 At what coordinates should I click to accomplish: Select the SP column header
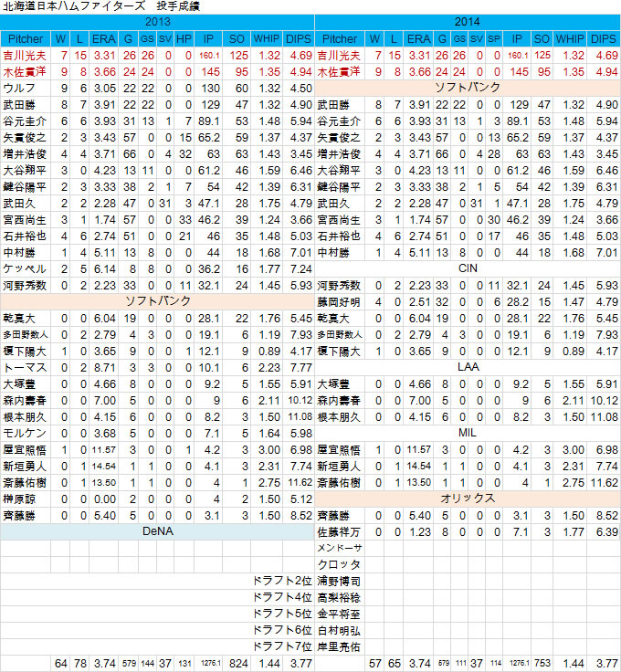(x=494, y=39)
